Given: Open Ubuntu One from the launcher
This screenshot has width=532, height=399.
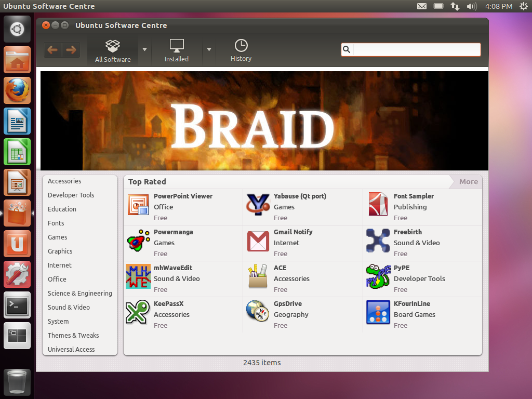Looking at the screenshot, I should (x=17, y=244).
